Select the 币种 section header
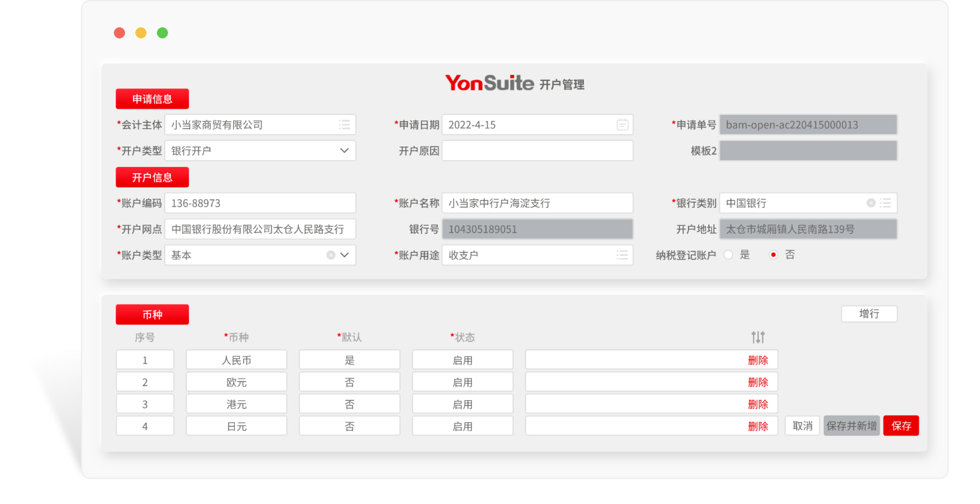Screen dimensions: 980x504 click(x=152, y=314)
